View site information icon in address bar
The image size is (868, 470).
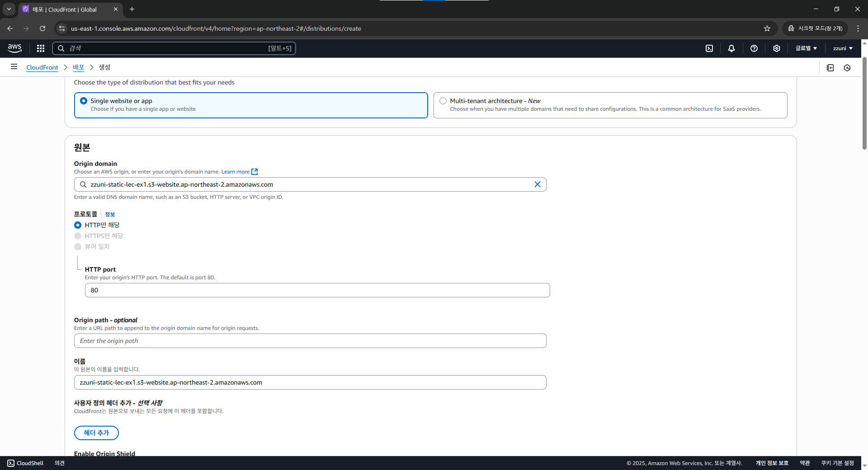62,28
